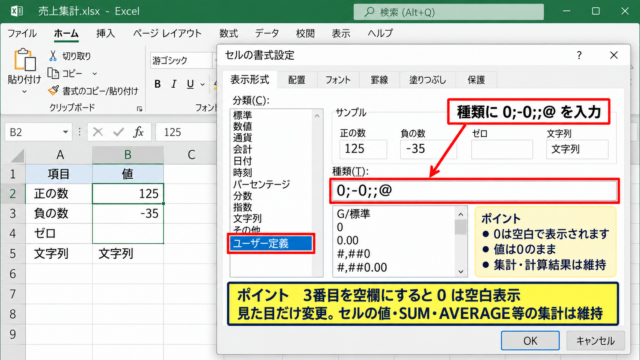This screenshot has width=640, height=360.
Task: Click the search box in title bar
Action: tap(448, 12)
